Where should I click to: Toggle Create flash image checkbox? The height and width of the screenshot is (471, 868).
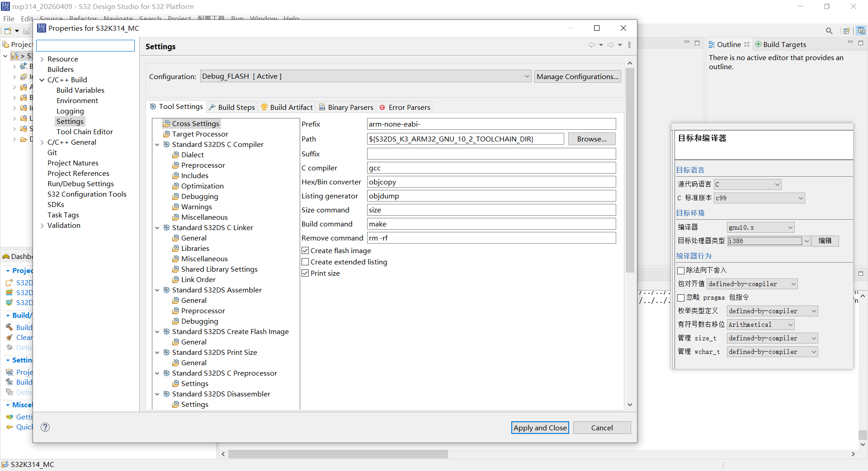point(305,250)
